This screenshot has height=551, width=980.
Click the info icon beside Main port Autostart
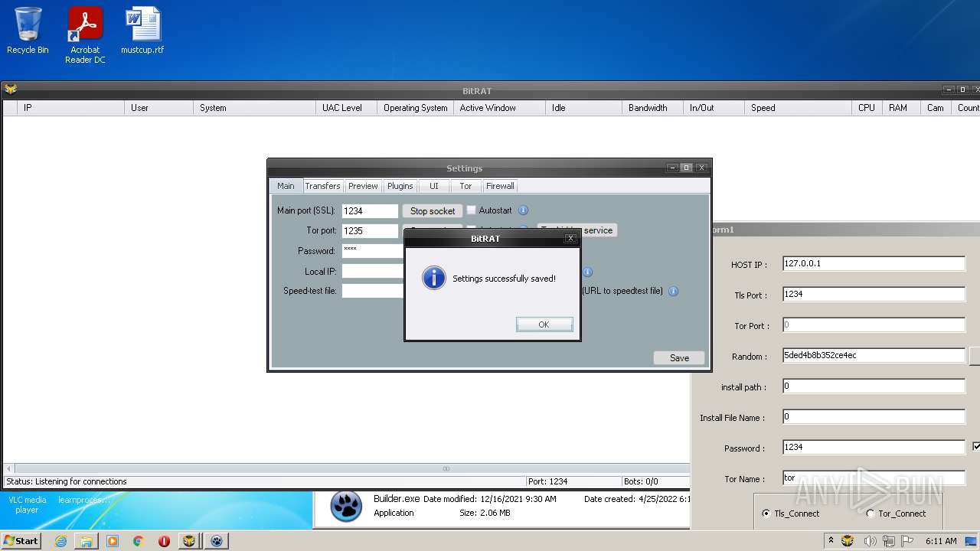click(x=524, y=210)
